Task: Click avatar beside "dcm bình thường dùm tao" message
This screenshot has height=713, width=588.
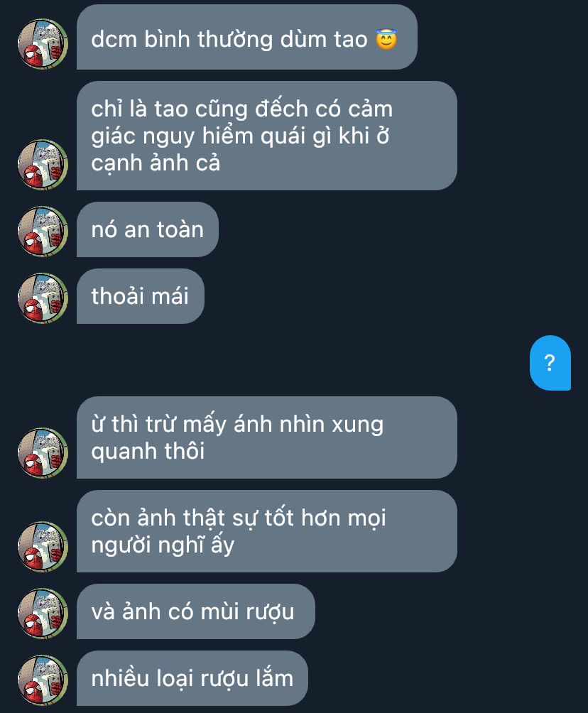Action: (x=43, y=44)
